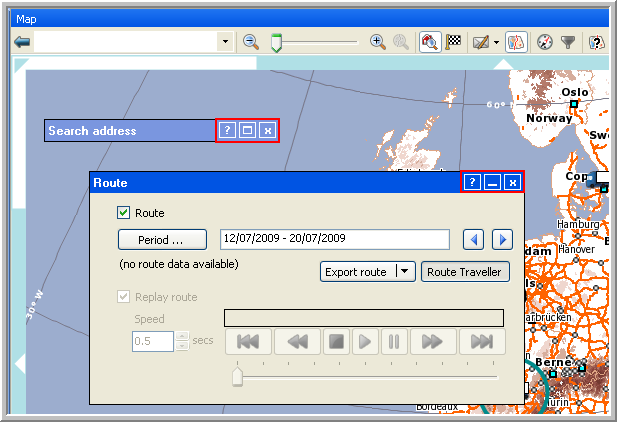
Task: Click the zoom in magnifier icon
Action: click(x=377, y=42)
